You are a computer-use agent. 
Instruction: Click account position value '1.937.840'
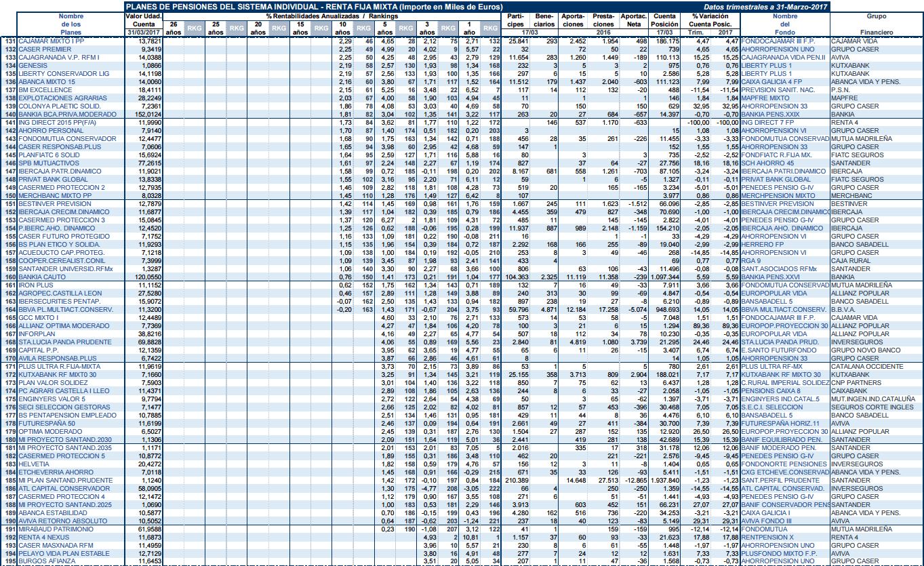(x=664, y=481)
